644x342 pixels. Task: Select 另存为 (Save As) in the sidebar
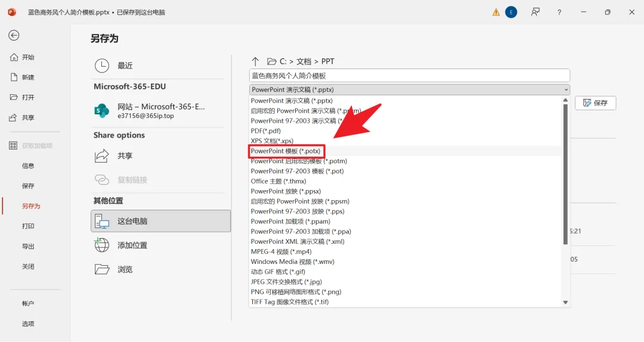point(31,206)
